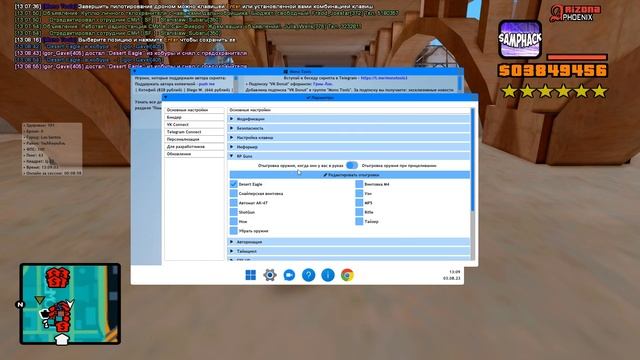The width and height of the screenshot is (640, 360).
Task: Open the Telegram Connect sidebar item
Action: click(x=194, y=132)
